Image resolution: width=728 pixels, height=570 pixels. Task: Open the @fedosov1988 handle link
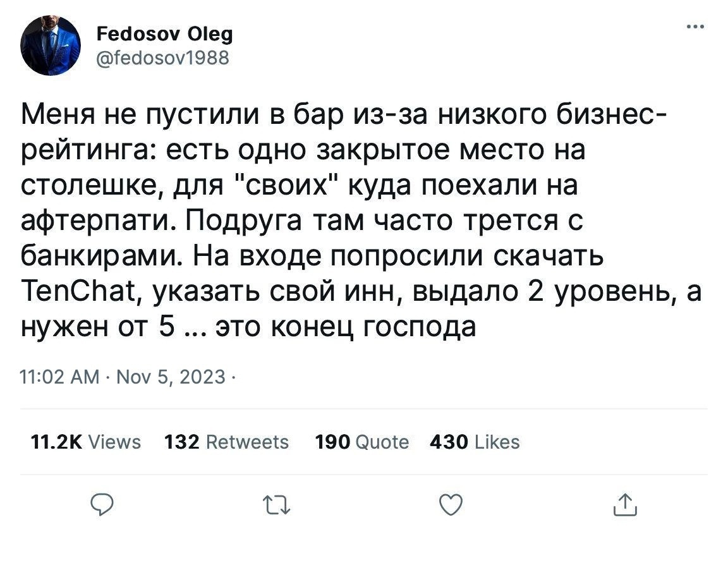[x=162, y=58]
